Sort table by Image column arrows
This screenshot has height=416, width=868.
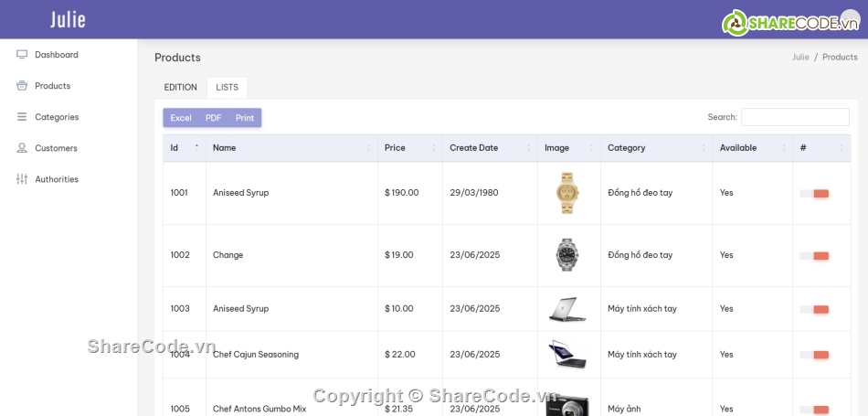591,148
